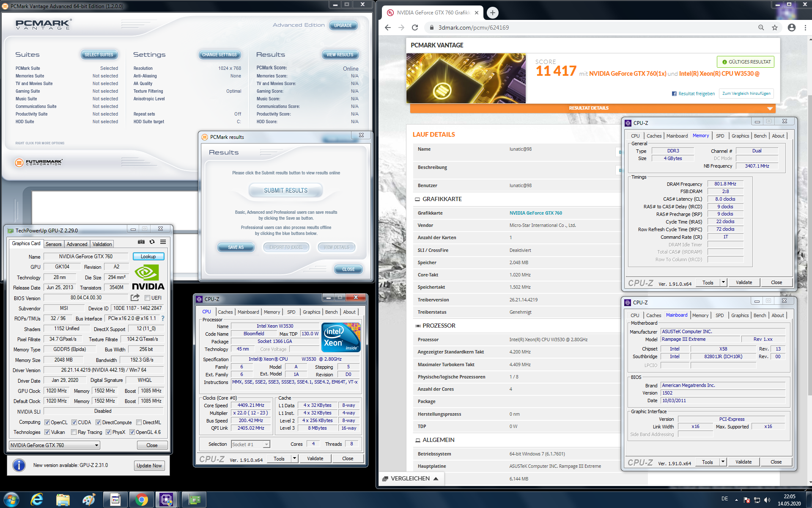Open SPD tab in the CPU-Z Memory window
Screen dimensions: 812x508
tap(720, 136)
